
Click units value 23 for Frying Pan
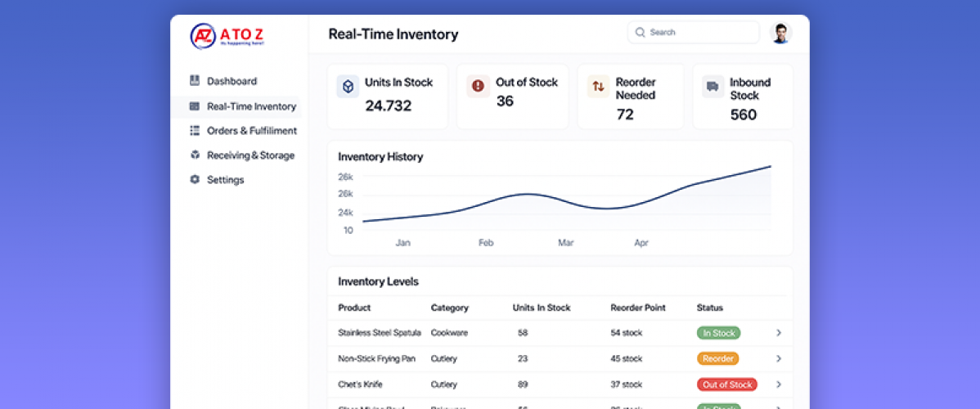tap(523, 358)
